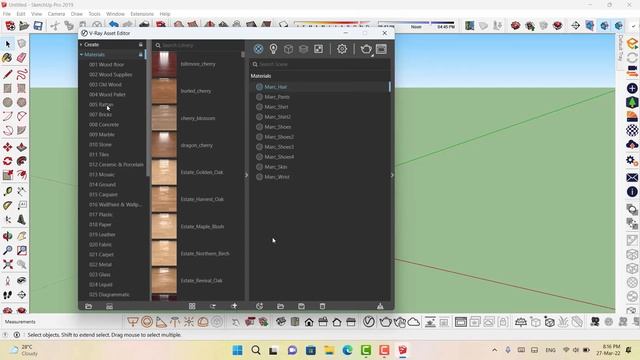
Task: Click the Undo arrow in toolbar
Action: coord(113,25)
